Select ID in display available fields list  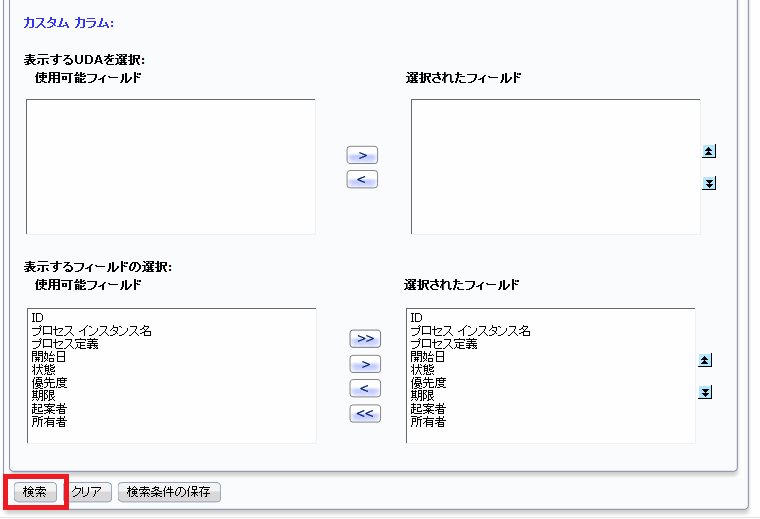click(37, 318)
